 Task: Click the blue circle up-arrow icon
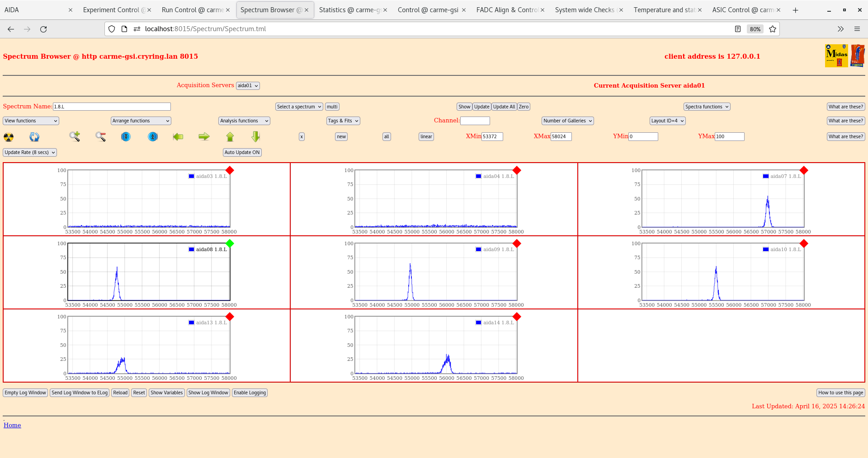tap(153, 136)
